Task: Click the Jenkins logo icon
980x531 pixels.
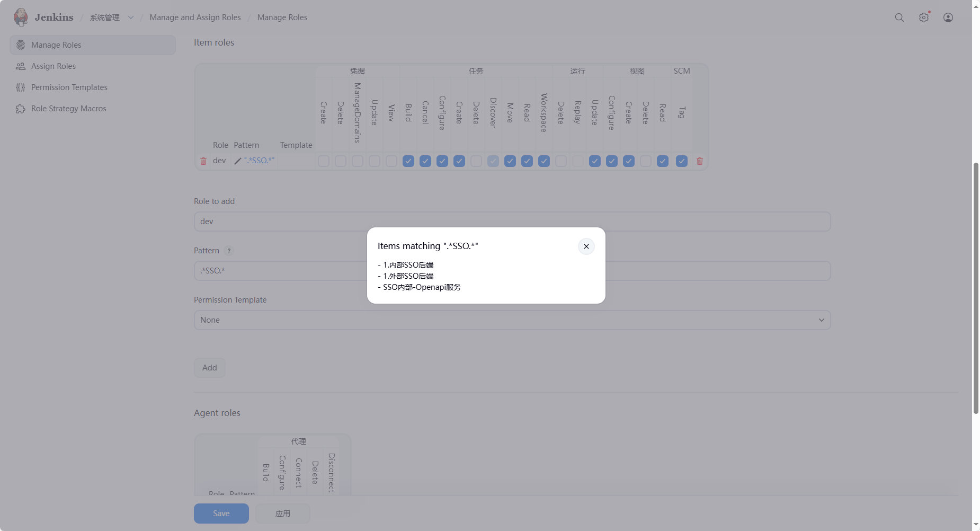Action: click(x=21, y=17)
